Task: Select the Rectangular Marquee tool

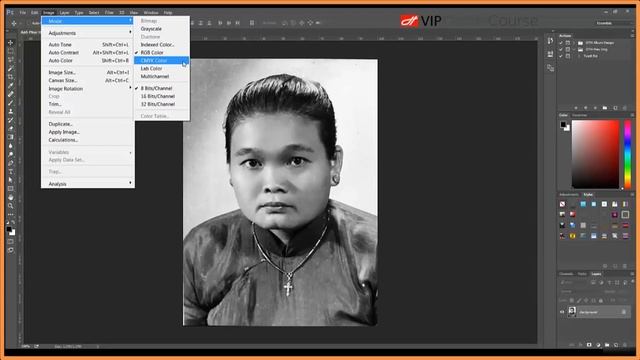Action: coord(11,51)
